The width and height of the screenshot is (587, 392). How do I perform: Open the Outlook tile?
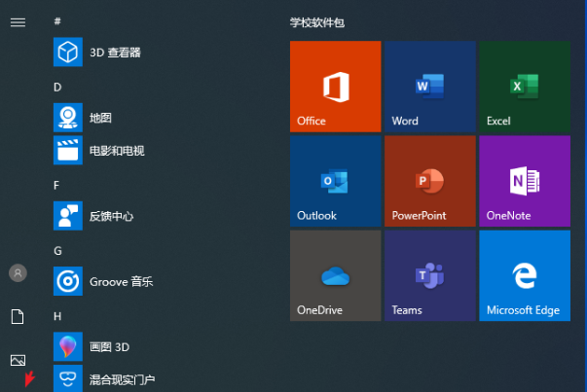[336, 181]
